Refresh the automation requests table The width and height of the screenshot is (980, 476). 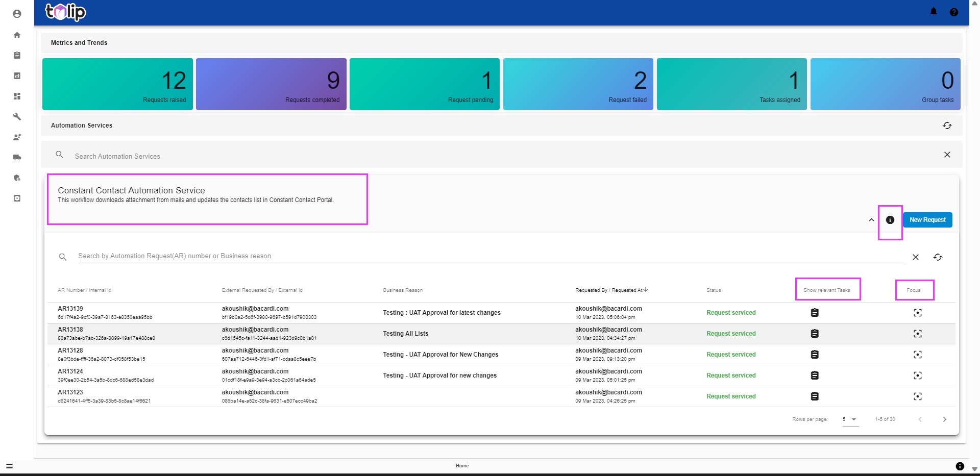pos(938,257)
